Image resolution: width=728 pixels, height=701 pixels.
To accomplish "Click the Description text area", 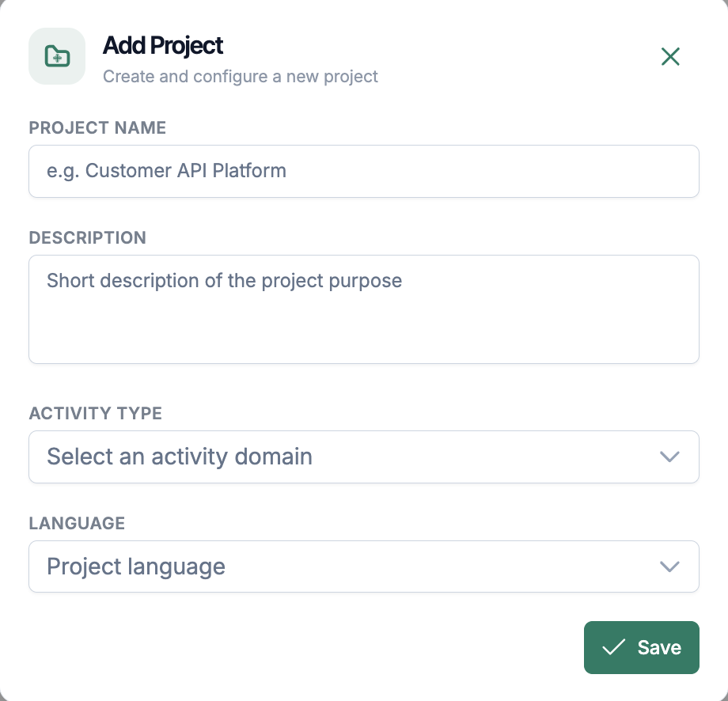I will coord(364,309).
